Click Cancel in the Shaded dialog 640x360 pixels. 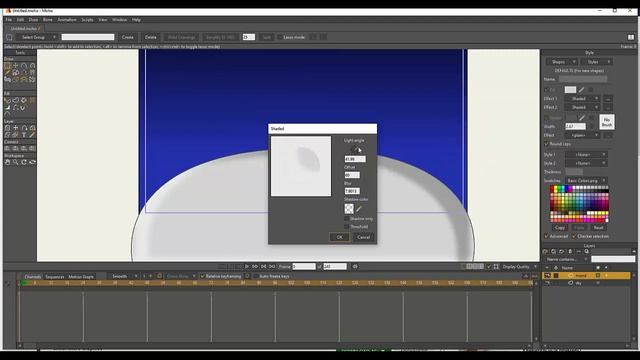coord(363,237)
